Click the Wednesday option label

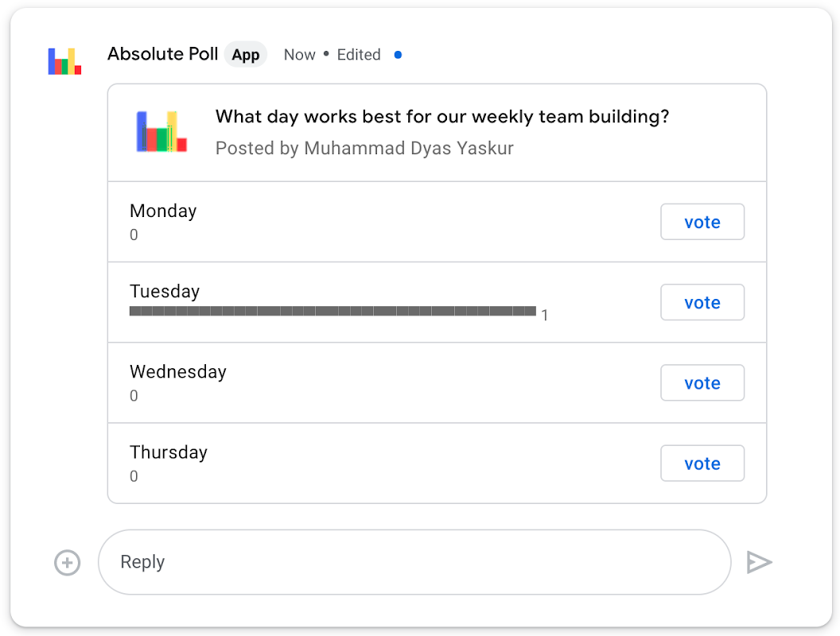[178, 372]
